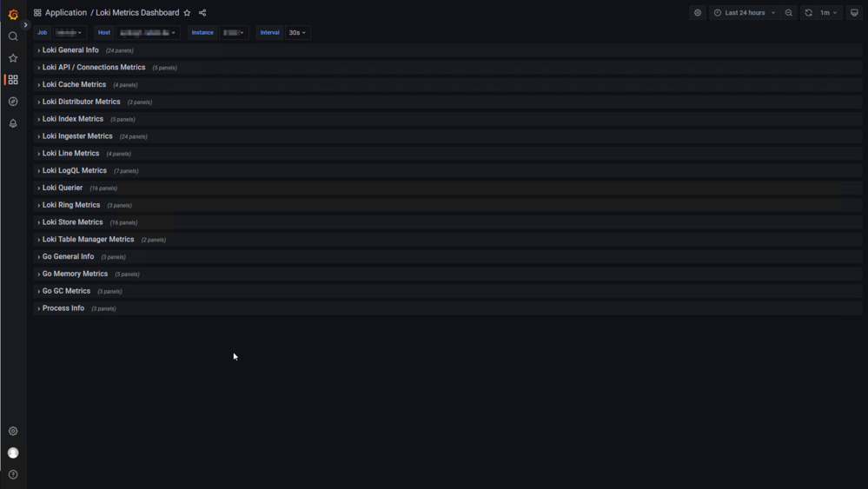This screenshot has height=489, width=868.
Task: Open the Configuration gear in sidebar
Action: [x=13, y=431]
